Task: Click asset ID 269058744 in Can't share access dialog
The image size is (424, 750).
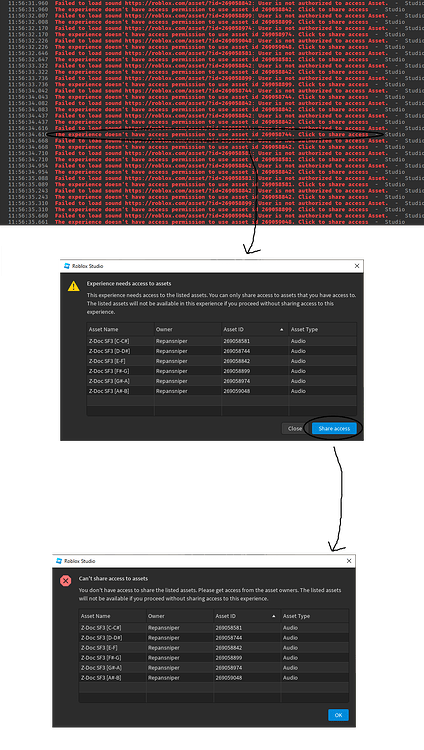Action: click(229, 638)
